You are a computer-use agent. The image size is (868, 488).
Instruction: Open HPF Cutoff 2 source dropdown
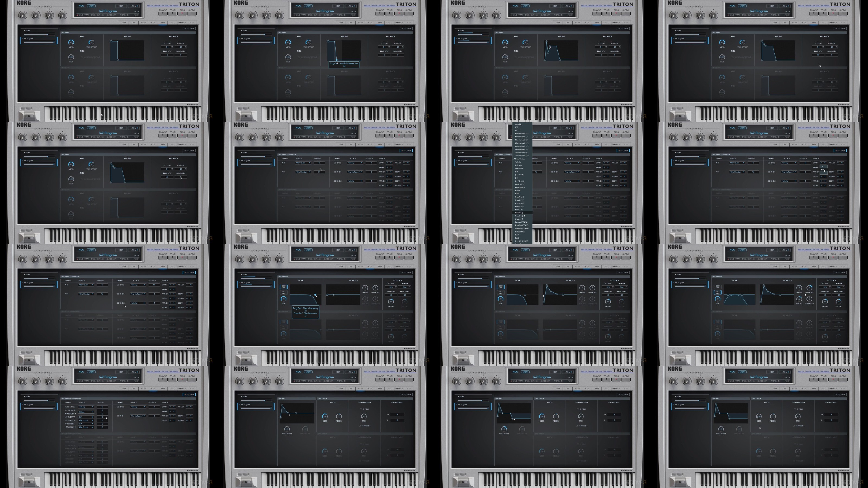[86, 427]
